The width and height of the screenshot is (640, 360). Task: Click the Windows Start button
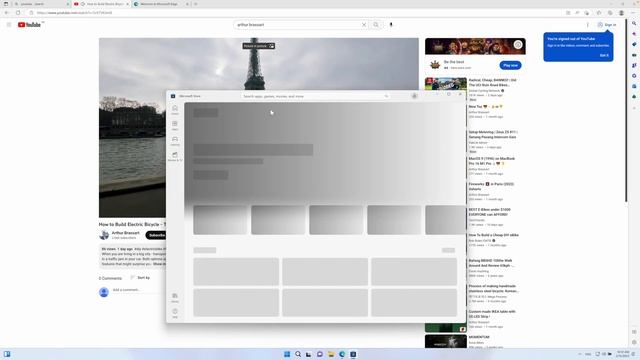point(287,354)
